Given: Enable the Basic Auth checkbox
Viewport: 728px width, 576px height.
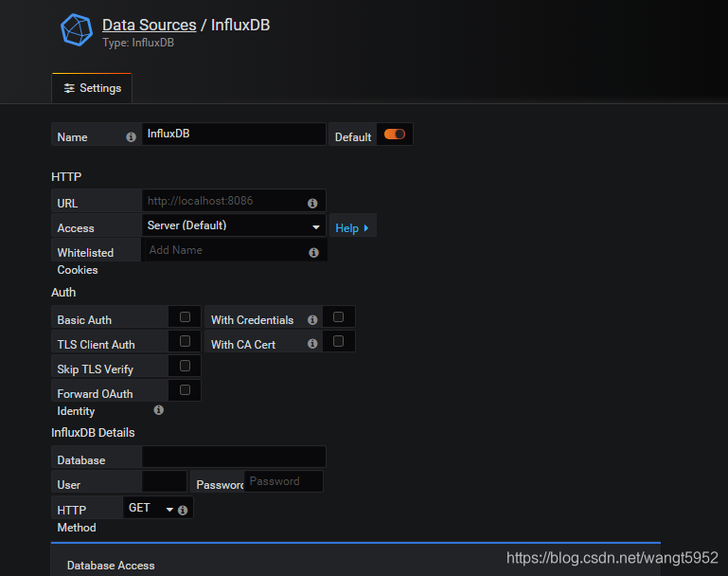Looking at the screenshot, I should click(x=185, y=316).
